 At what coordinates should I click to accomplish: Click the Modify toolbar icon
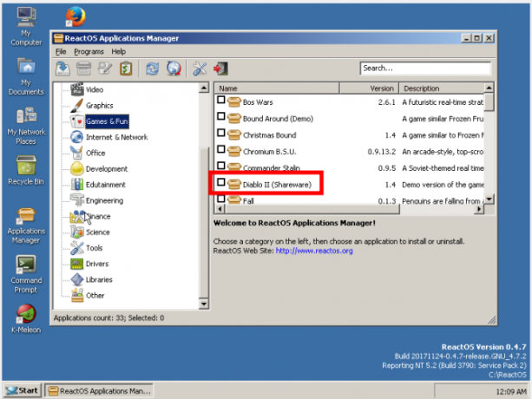[105, 69]
